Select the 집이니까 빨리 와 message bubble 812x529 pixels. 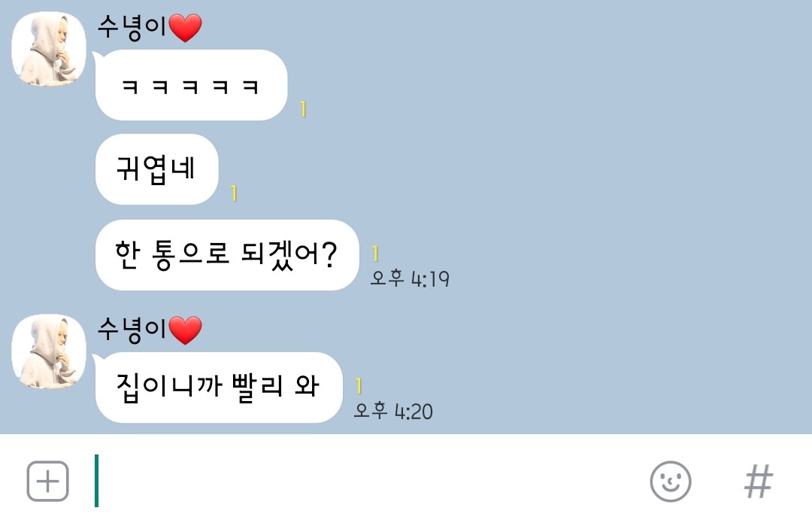[x=219, y=387]
